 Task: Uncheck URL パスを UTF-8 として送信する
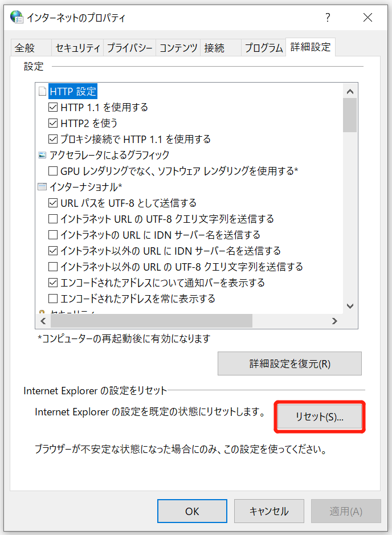[53, 203]
